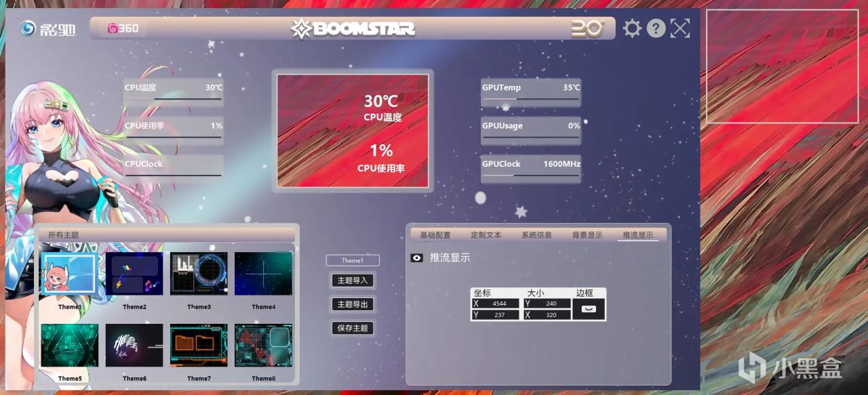The image size is (868, 395).
Task: Click the GPUUsage 0% widget
Action: point(531,130)
